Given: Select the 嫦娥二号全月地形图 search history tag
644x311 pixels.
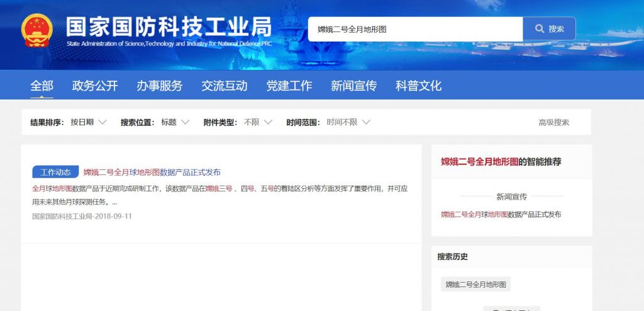Looking at the screenshot, I should [x=475, y=285].
